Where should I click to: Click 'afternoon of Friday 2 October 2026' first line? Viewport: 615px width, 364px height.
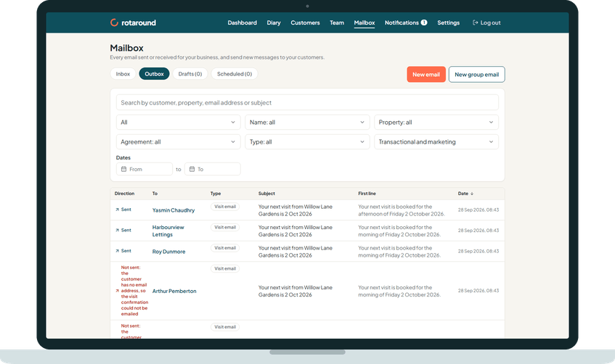[x=402, y=214]
